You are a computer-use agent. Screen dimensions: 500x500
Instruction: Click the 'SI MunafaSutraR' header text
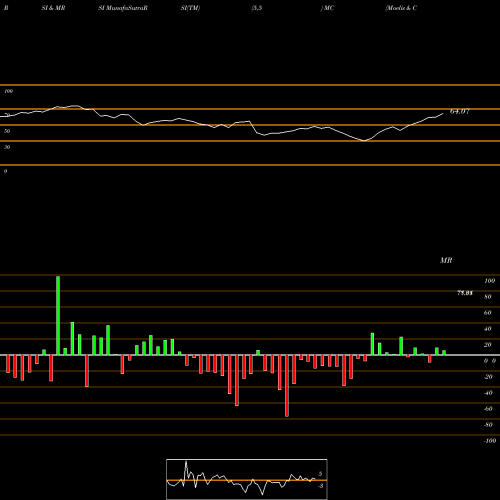(x=123, y=8)
